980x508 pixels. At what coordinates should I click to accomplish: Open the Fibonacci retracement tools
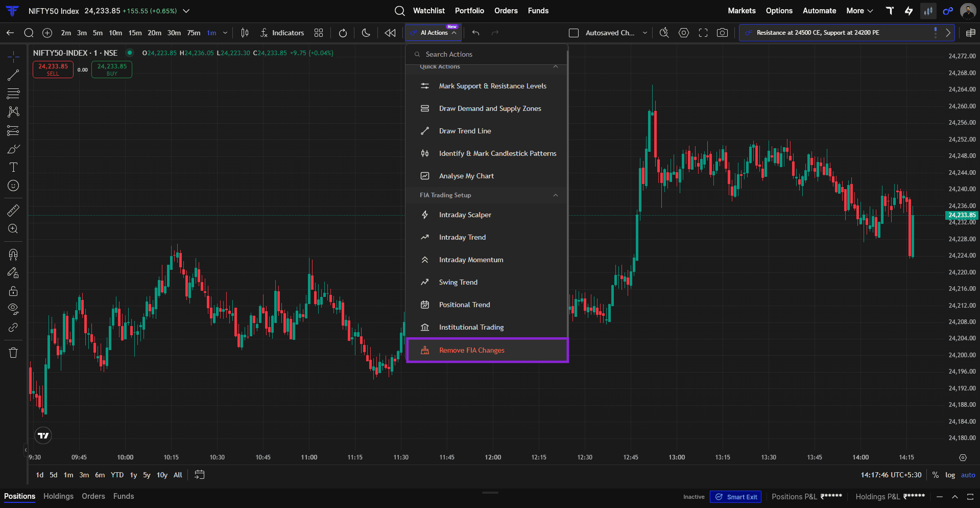click(13, 94)
